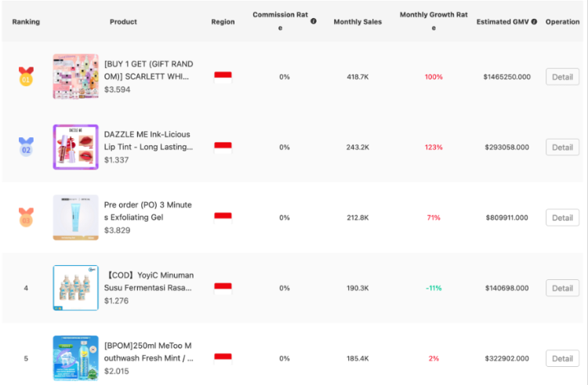Click the orange rank 03 medal icon

[26, 217]
